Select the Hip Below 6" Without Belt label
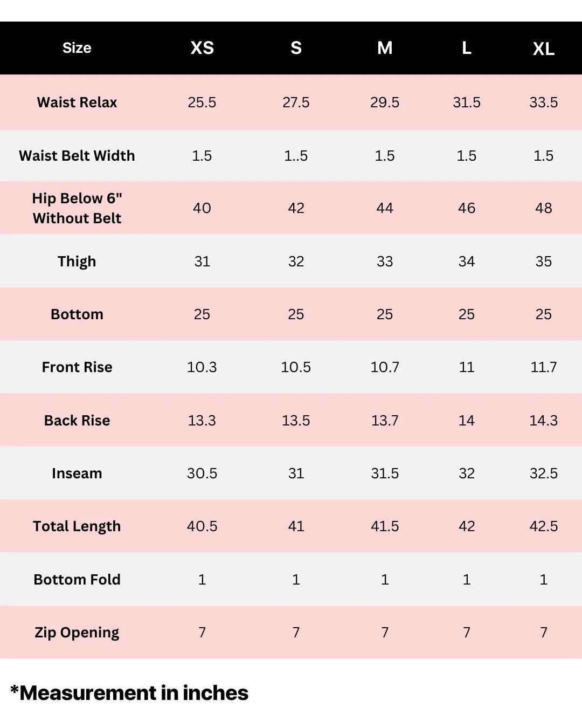The image size is (582, 728). [x=77, y=208]
